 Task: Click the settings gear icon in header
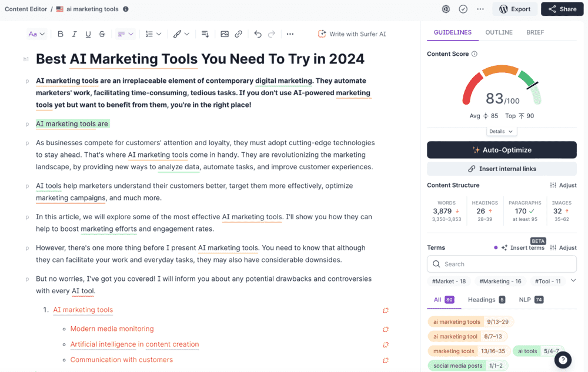(446, 9)
